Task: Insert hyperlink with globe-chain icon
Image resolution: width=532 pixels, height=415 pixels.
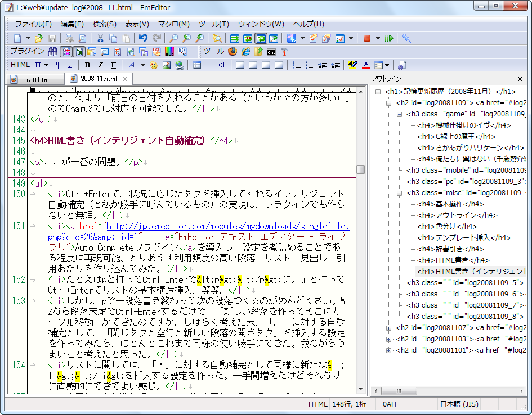Action: (x=180, y=65)
